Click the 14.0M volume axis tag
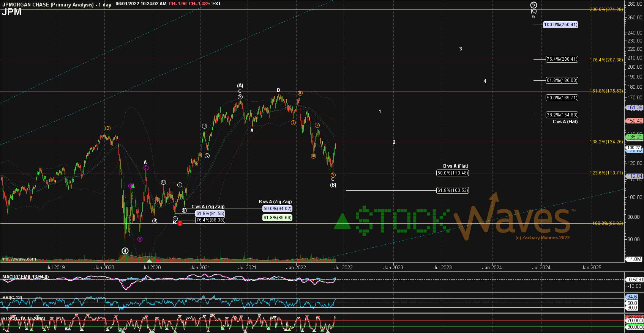 click(x=635, y=259)
